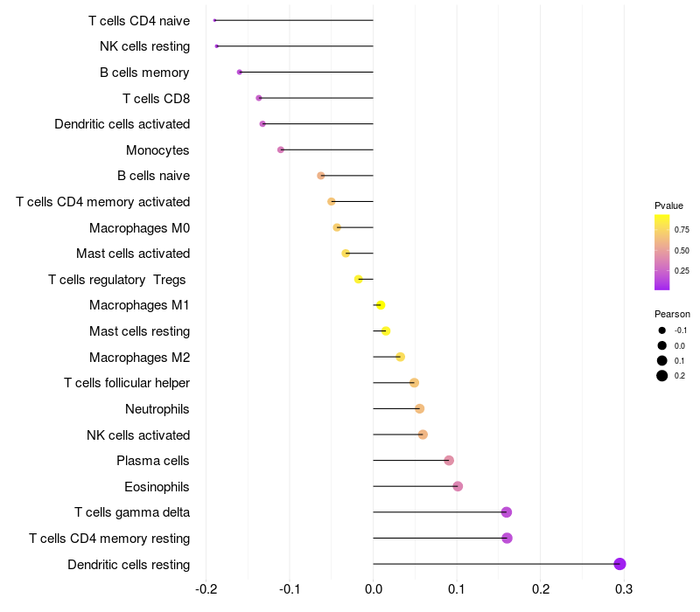Screen dimensions: 700x612
Task: Click the Dendritic cells resting data point
Action: pyautogui.click(x=619, y=564)
